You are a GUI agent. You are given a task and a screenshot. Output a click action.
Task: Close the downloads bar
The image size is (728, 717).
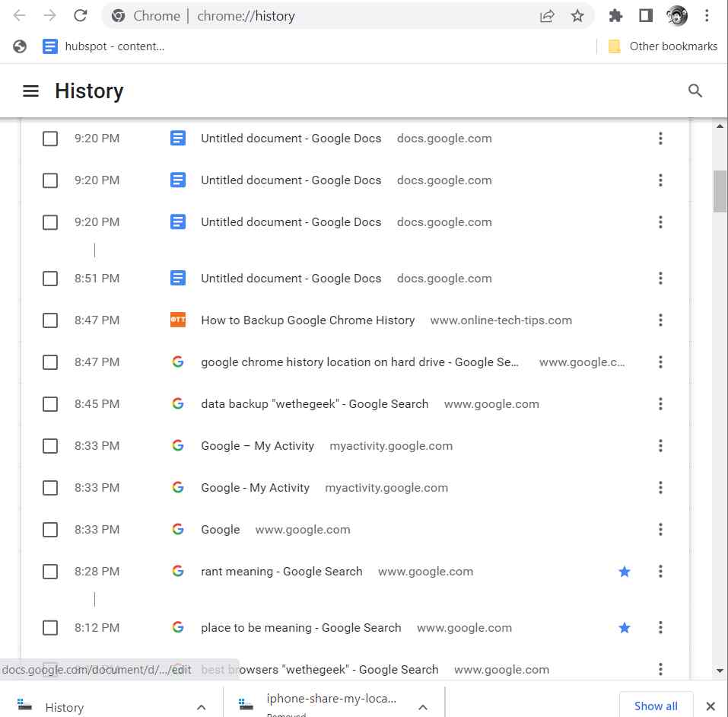(x=711, y=706)
